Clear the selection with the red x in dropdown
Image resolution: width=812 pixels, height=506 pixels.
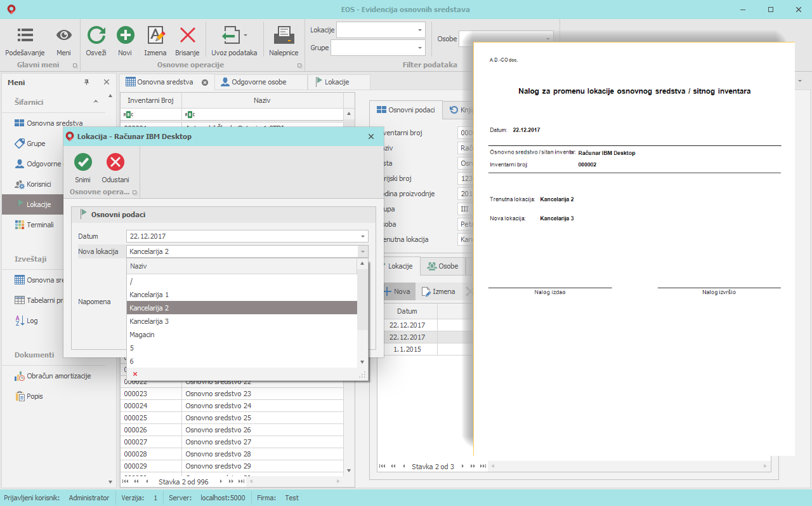135,374
